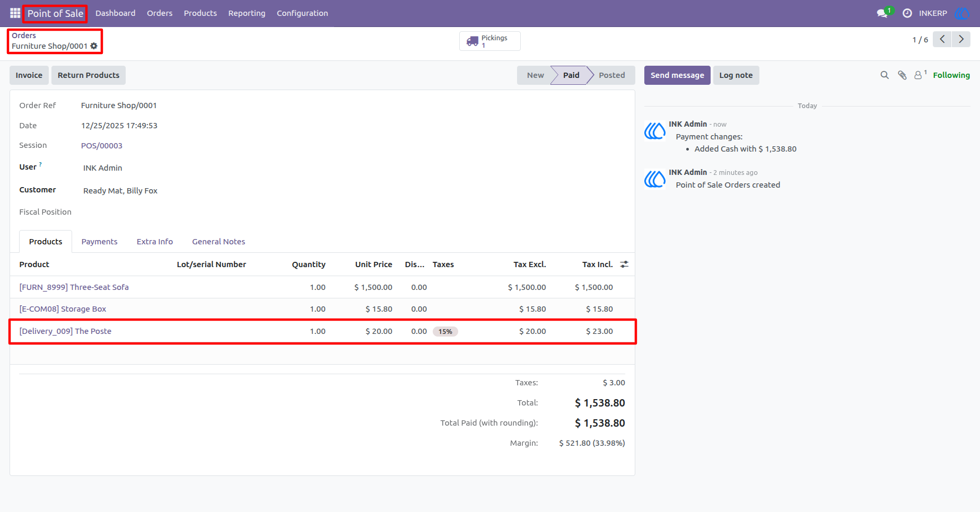Show followers list icon
The image size is (980, 512).
point(920,75)
